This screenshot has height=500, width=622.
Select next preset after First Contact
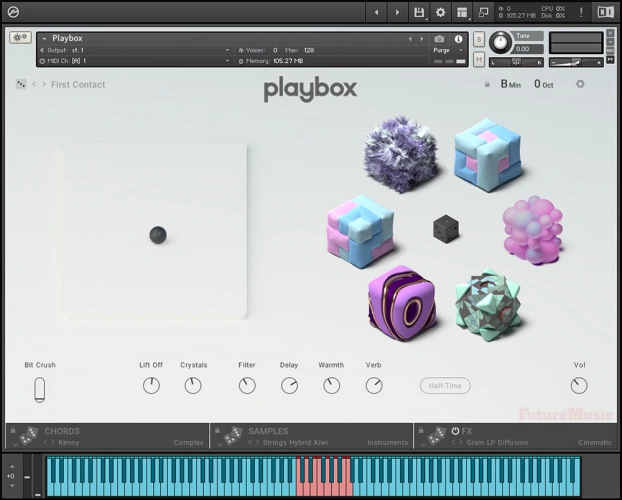(44, 84)
